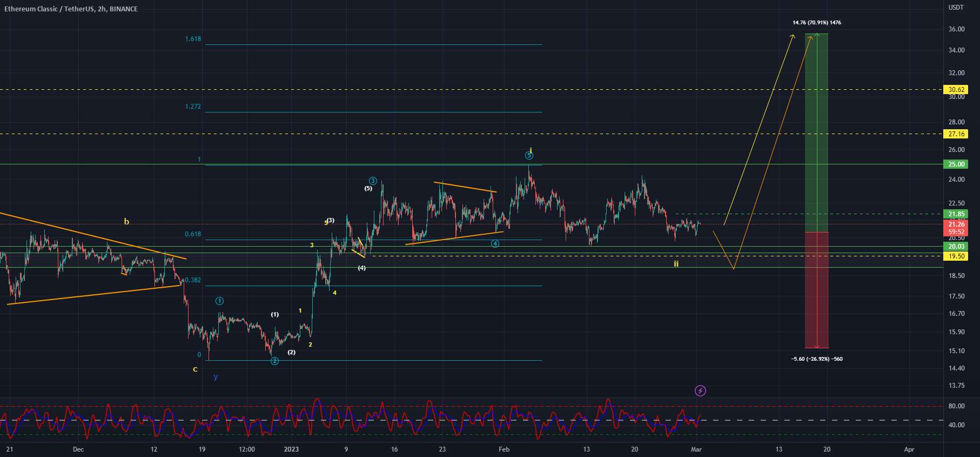This screenshot has height=457, width=980.
Task: Click the 0.618 Fibonacci level label
Action: (x=193, y=234)
